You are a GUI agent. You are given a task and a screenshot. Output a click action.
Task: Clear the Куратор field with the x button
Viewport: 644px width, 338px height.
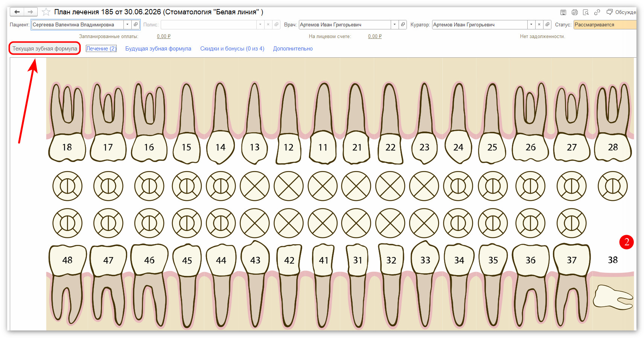click(539, 24)
